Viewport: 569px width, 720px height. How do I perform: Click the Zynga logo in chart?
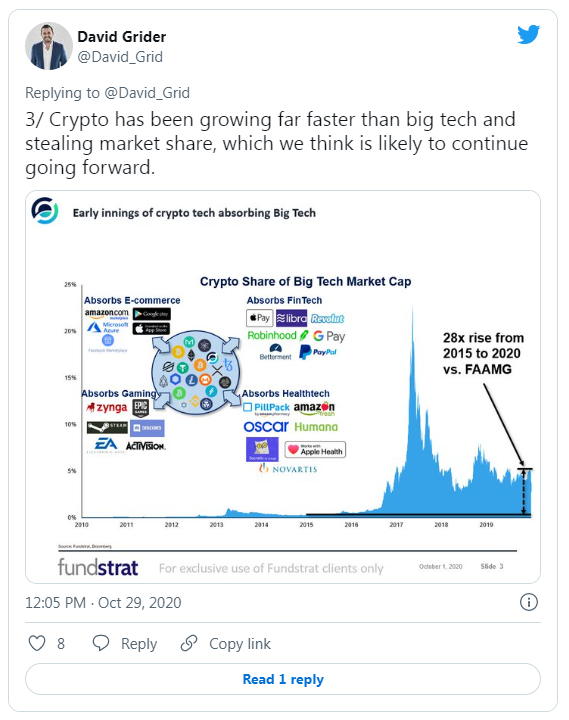(107, 407)
